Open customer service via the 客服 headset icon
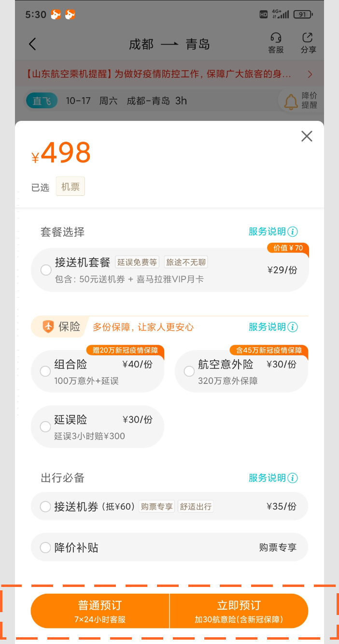The image size is (339, 644). (275, 44)
